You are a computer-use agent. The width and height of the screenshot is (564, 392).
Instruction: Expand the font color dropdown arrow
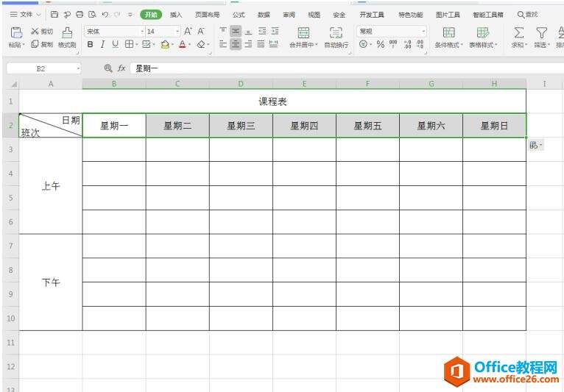coord(190,45)
